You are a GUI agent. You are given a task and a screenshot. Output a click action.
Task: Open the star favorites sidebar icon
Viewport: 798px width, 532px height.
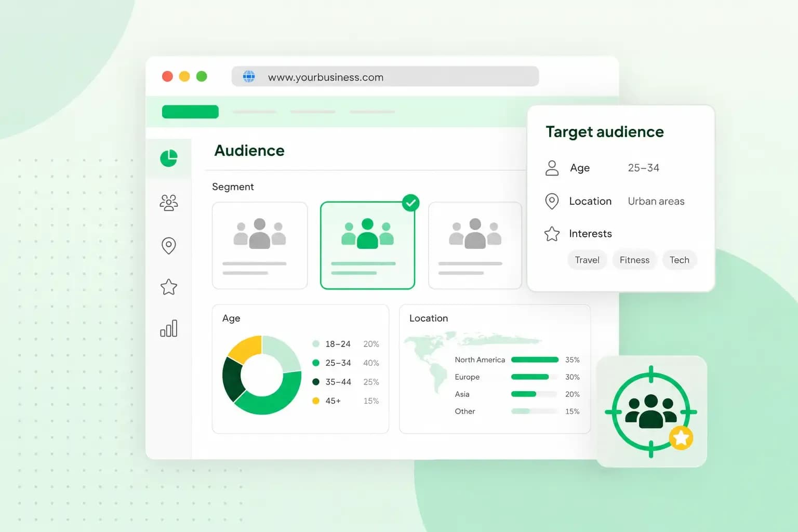(169, 287)
